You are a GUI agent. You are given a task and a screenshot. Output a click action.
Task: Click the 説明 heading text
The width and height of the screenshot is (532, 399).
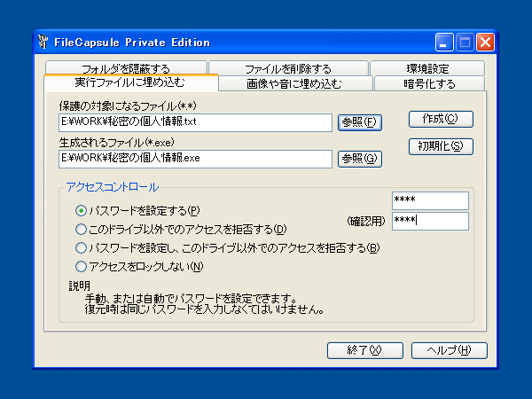tap(80, 286)
